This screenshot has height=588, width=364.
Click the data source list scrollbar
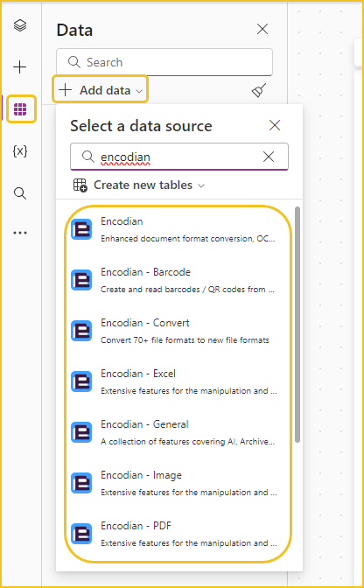tap(297, 325)
